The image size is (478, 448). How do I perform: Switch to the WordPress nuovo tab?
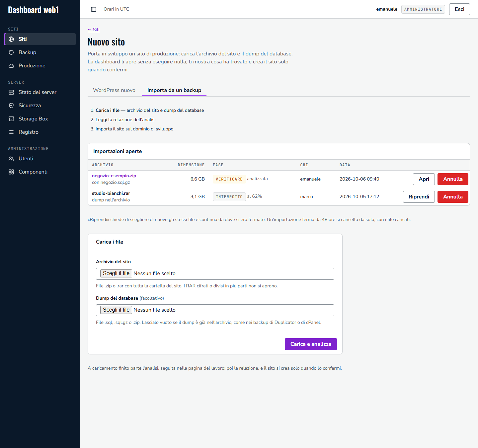coord(114,90)
